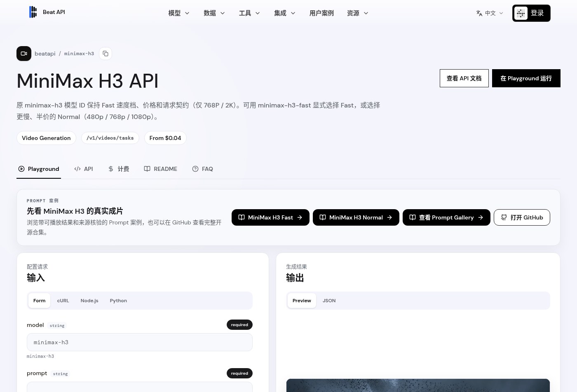The width and height of the screenshot is (577, 392).
Task: Switch to the FAQ tab
Action: tap(203, 169)
